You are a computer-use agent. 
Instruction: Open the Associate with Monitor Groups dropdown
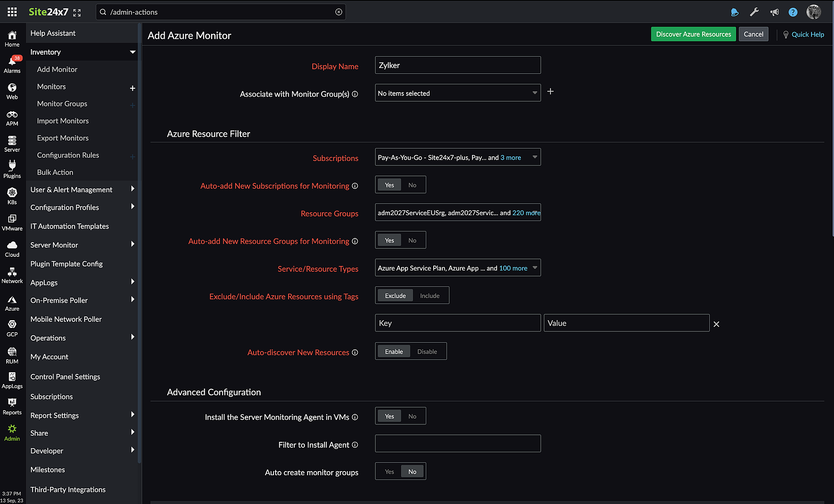click(x=458, y=93)
